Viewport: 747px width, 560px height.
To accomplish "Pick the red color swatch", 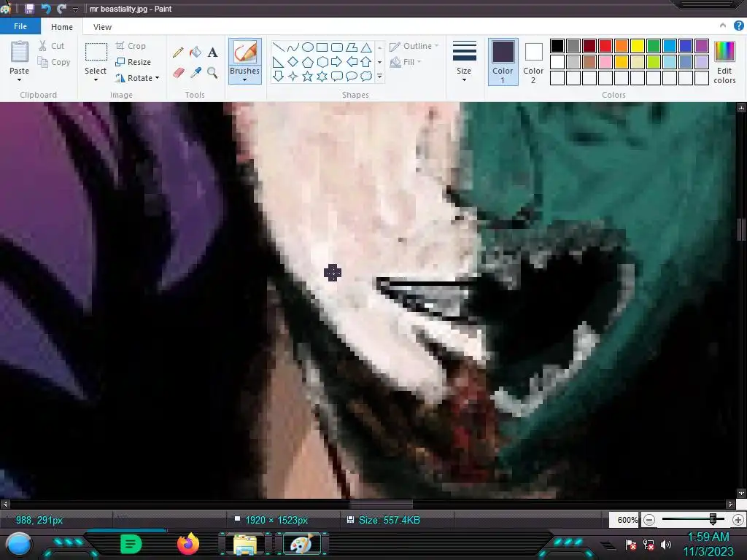I will [x=605, y=46].
